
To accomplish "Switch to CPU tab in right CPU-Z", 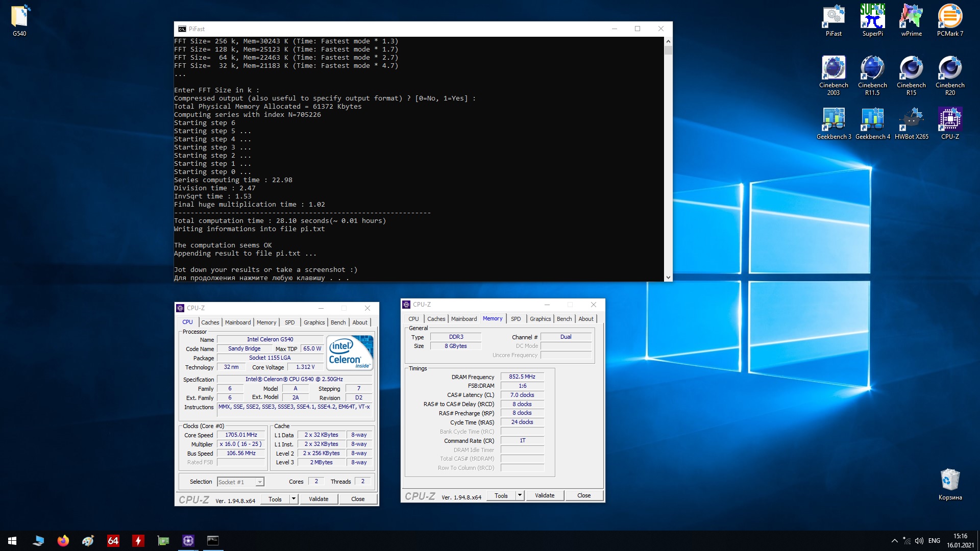I will [x=413, y=319].
